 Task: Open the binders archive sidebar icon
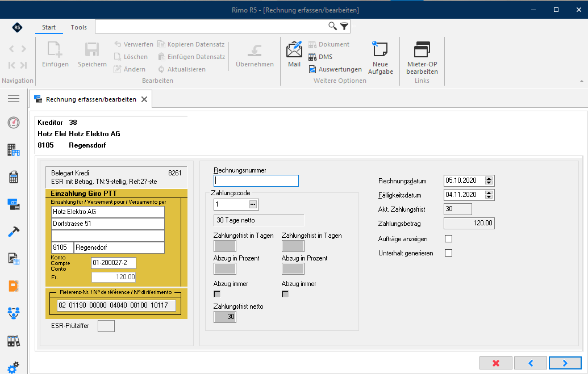pyautogui.click(x=14, y=341)
